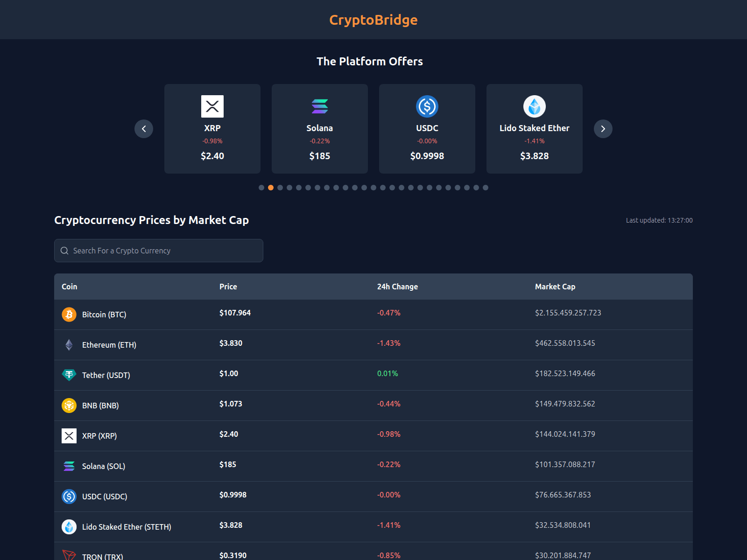Click USDC market cap $76.665.367.853

563,495
